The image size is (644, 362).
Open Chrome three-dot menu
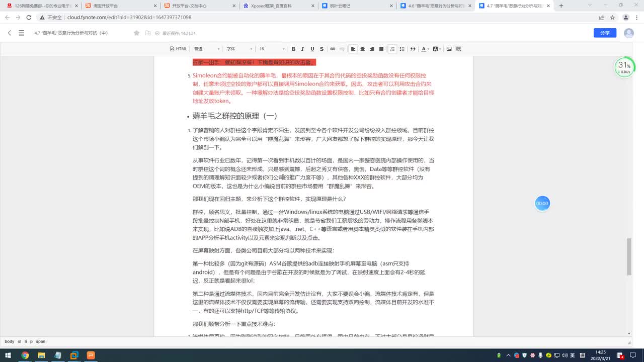[637, 17]
